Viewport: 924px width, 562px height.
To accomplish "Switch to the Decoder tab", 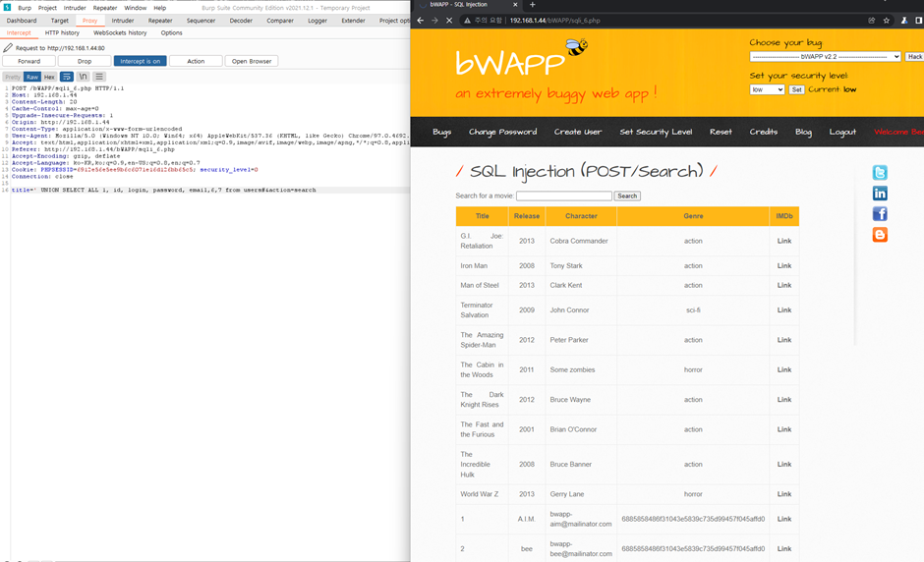I will coord(241,21).
